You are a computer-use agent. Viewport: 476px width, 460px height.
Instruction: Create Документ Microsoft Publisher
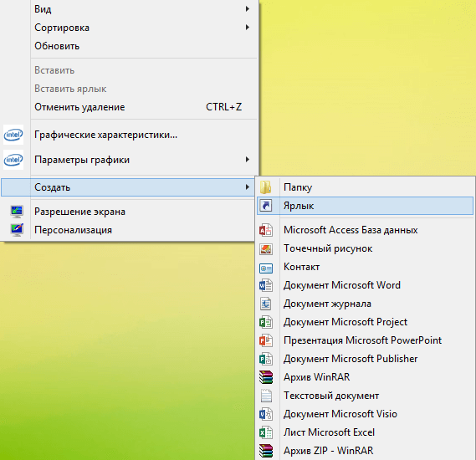click(366, 359)
